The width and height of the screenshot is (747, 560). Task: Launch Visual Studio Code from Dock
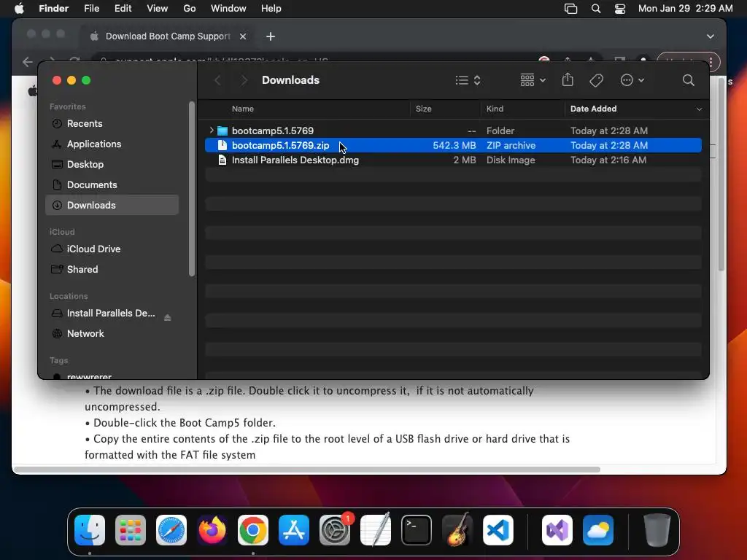[x=498, y=529]
